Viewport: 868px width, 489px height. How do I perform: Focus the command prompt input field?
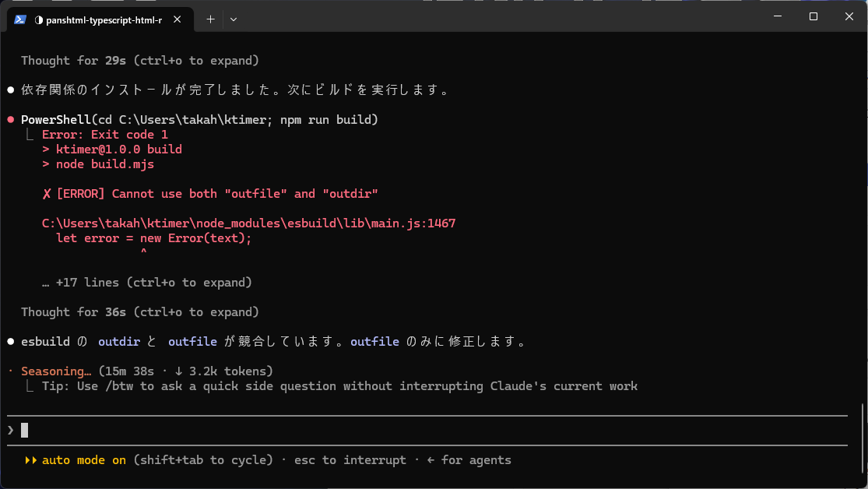pyautogui.click(x=427, y=431)
